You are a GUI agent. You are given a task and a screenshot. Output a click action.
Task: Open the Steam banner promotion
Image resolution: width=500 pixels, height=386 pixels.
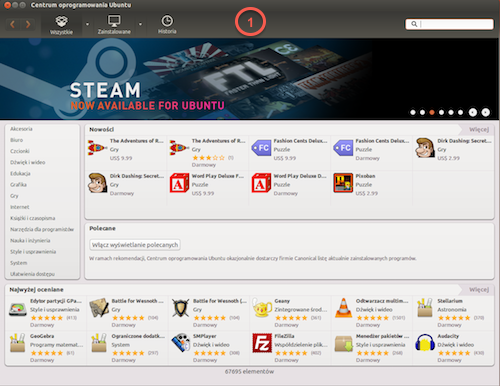click(x=250, y=79)
